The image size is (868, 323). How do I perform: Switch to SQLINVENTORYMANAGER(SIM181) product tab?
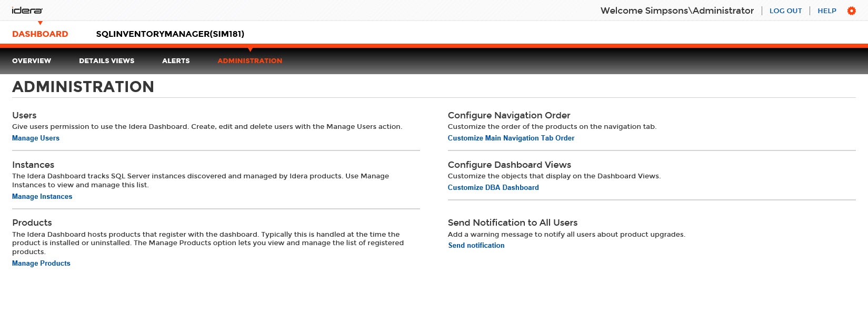coord(170,34)
